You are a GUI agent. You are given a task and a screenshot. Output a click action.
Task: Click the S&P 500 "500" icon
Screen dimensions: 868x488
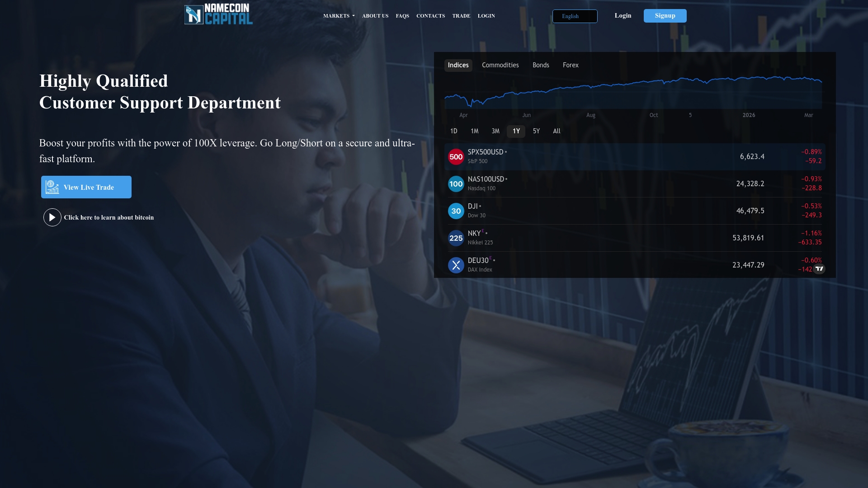pyautogui.click(x=456, y=156)
